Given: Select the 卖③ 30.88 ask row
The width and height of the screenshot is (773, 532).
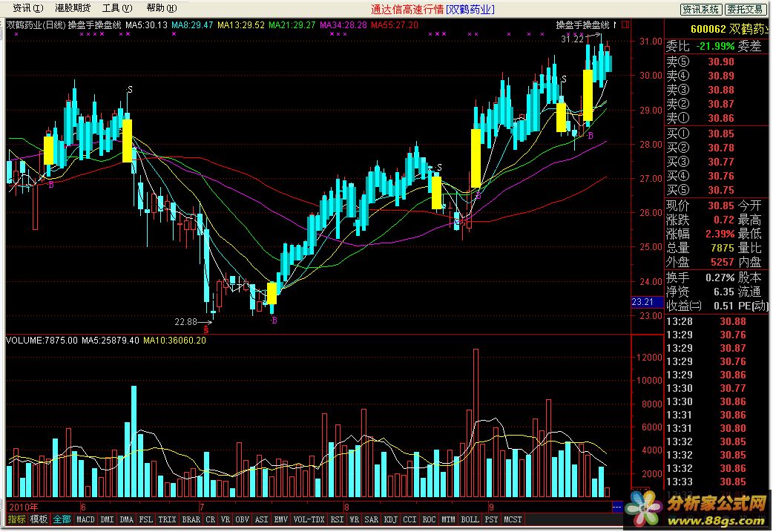Looking at the screenshot, I should click(700, 90).
